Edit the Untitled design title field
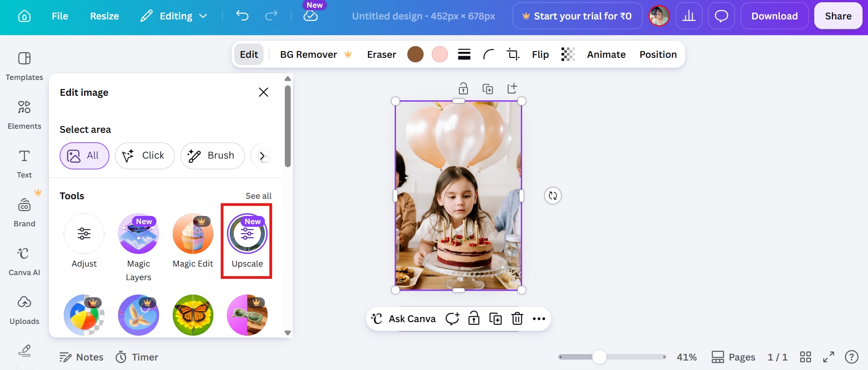Image resolution: width=868 pixels, height=370 pixels. pos(424,16)
